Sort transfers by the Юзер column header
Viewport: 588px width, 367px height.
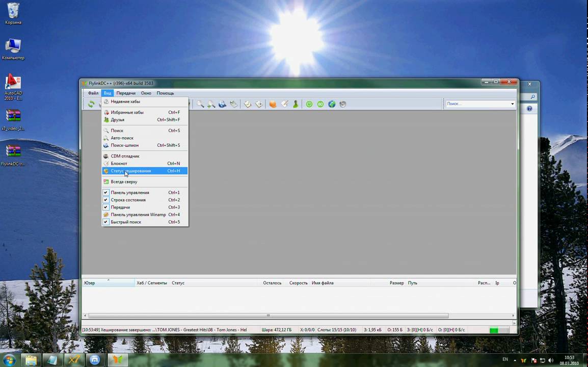(x=90, y=283)
